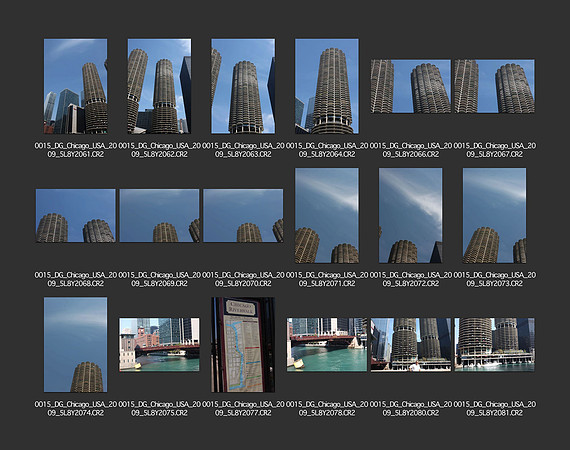Select thumbnail 5L8Y2072 cloud streak
The width and height of the screenshot is (570, 450).
[411, 216]
